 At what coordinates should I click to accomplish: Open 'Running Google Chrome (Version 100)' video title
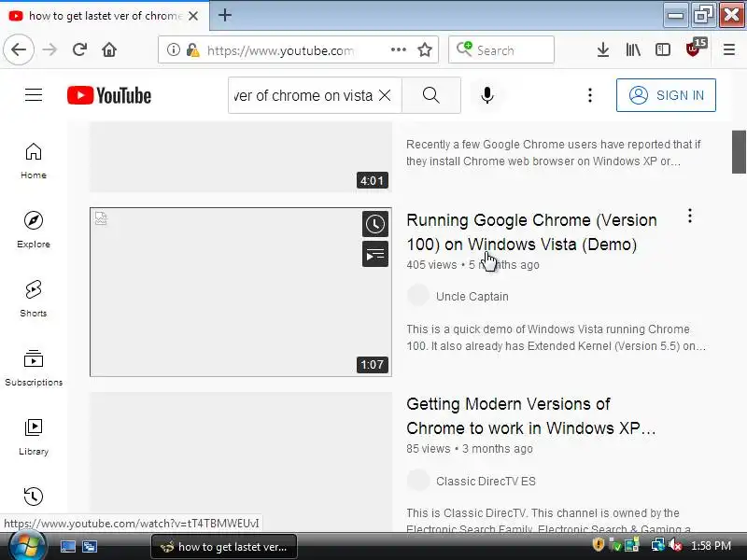coord(531,231)
